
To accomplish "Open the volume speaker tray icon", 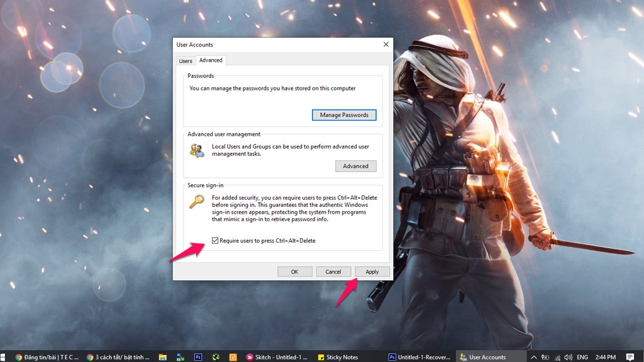I will [569, 357].
